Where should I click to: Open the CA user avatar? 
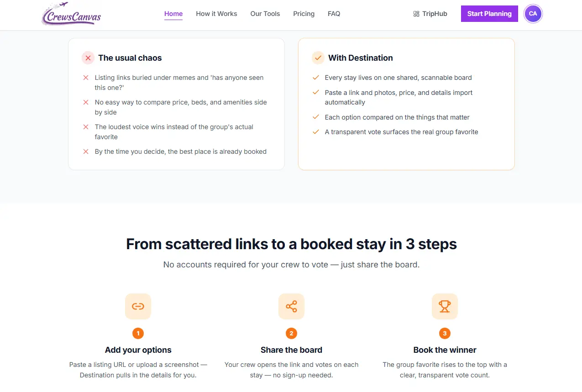tap(533, 14)
